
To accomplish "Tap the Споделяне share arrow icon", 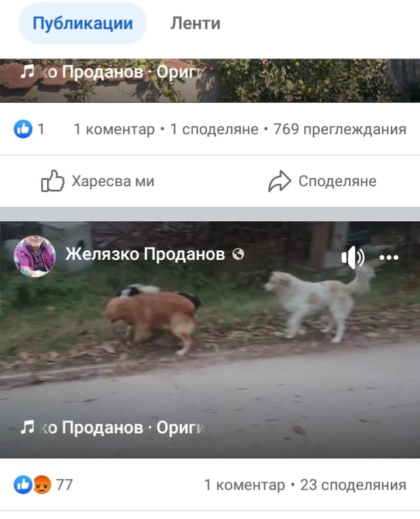I will pos(279,181).
